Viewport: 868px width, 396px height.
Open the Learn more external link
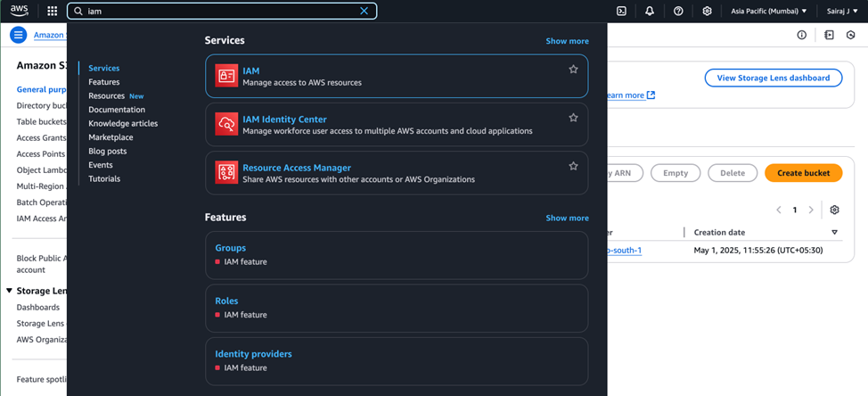tap(631, 95)
